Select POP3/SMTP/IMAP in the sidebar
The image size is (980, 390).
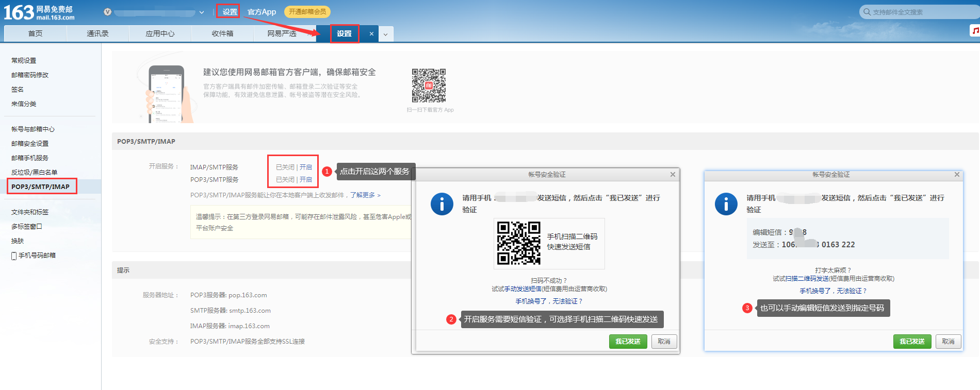[x=40, y=186]
